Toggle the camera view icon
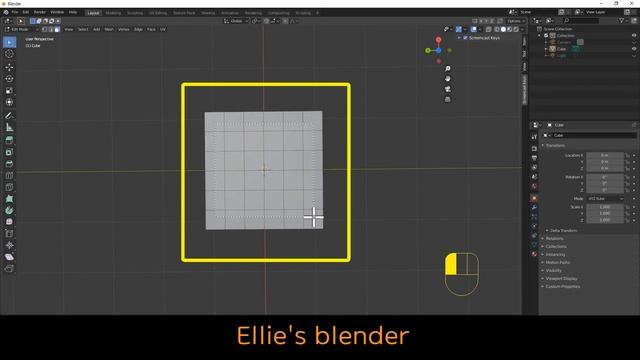Screen dimensions: 640x360 pyautogui.click(x=448, y=89)
